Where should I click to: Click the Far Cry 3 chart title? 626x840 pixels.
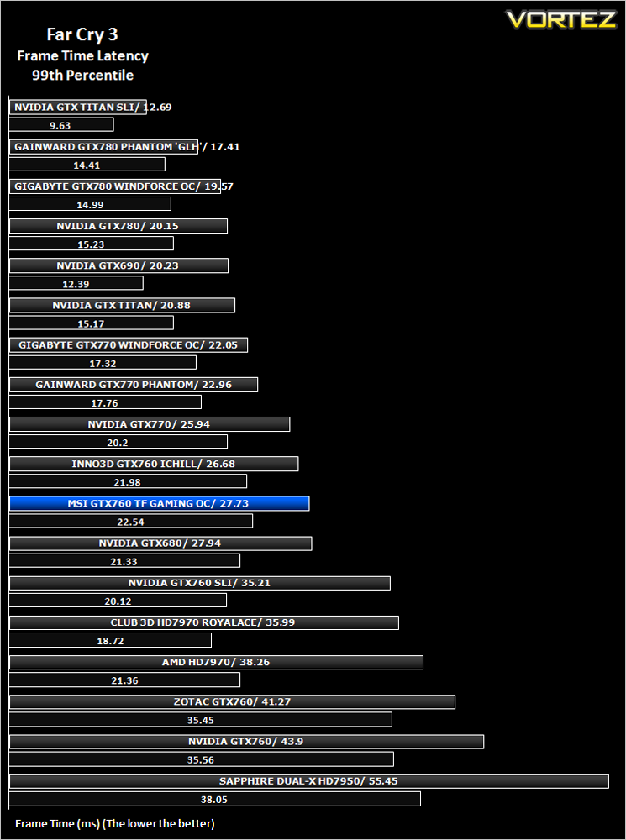pos(82,35)
